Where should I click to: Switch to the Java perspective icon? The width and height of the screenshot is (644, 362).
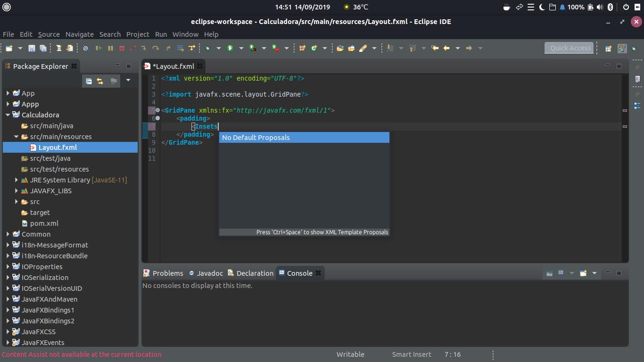(x=622, y=48)
